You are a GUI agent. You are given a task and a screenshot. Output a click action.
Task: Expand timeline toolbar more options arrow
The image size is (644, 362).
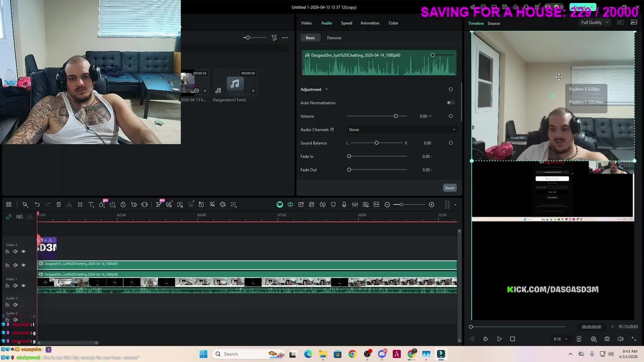(455, 205)
